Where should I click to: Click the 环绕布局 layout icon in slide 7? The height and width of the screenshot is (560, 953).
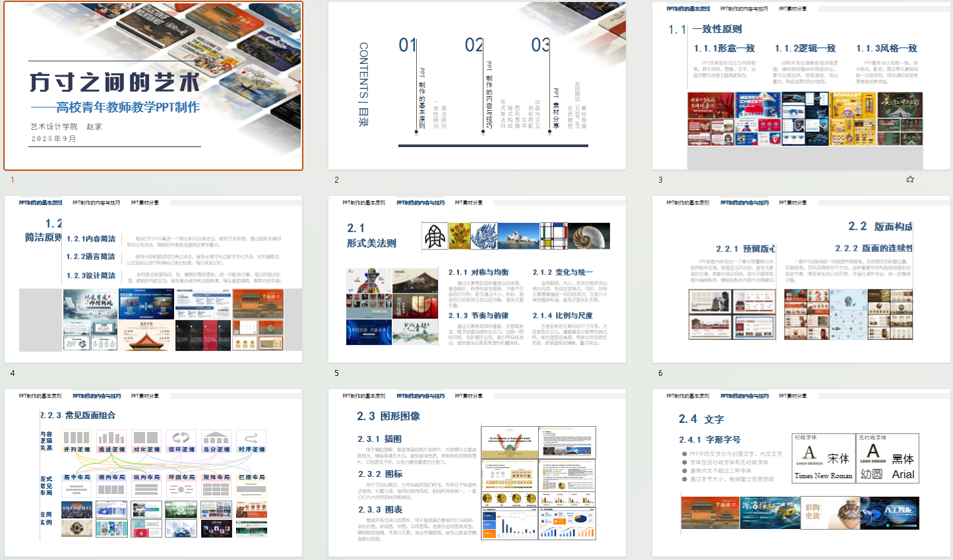tap(181, 489)
